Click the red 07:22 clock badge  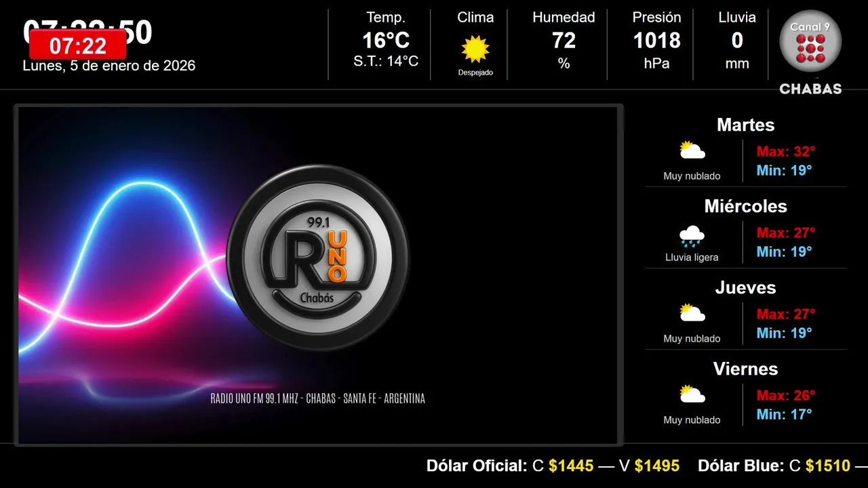click(x=78, y=45)
